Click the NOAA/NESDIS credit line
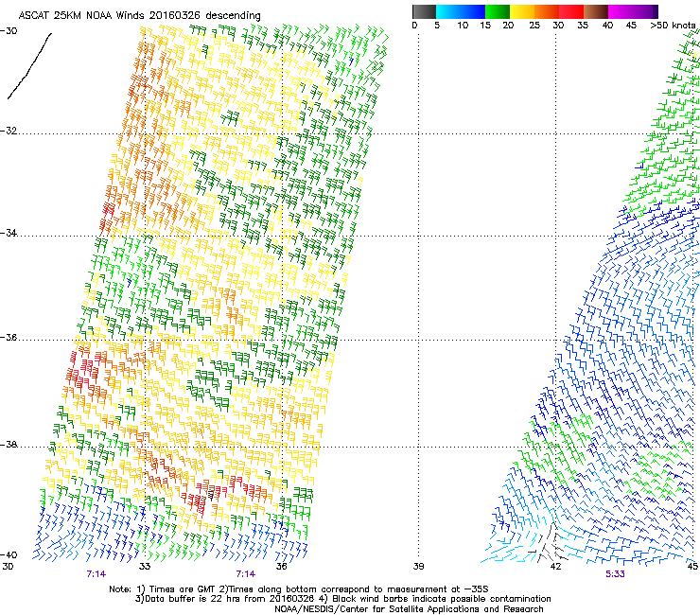This screenshot has width=700, height=615. 409,609
